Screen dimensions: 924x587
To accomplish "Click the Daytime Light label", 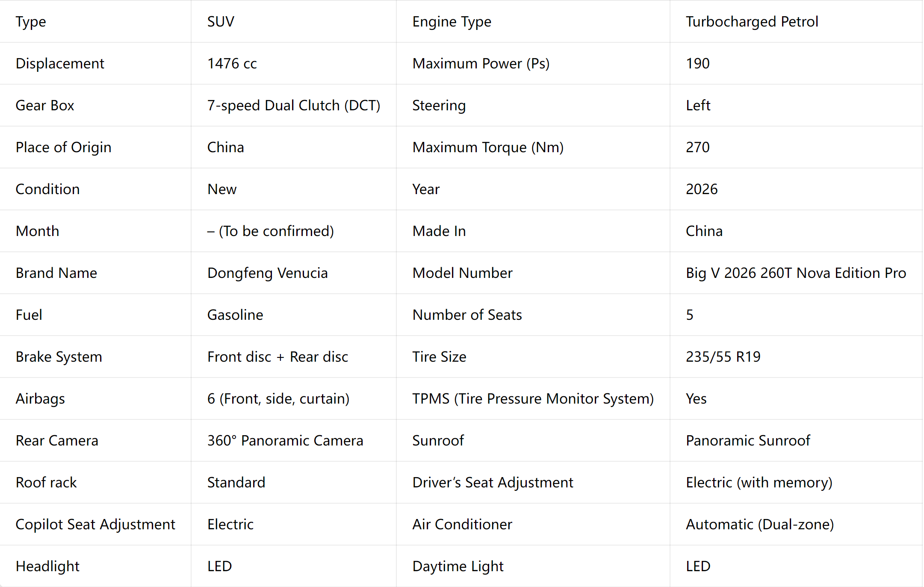I will [x=458, y=566].
